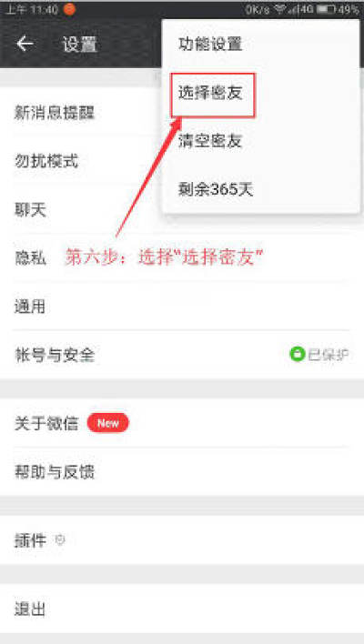Tap the green protected lock icon
The height and width of the screenshot is (644, 364).
click(297, 354)
